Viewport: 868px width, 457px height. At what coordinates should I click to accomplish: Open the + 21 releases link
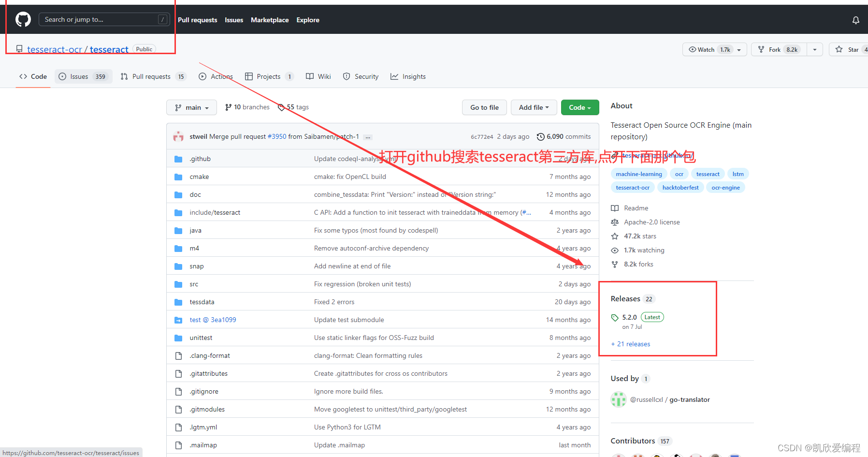(x=631, y=344)
